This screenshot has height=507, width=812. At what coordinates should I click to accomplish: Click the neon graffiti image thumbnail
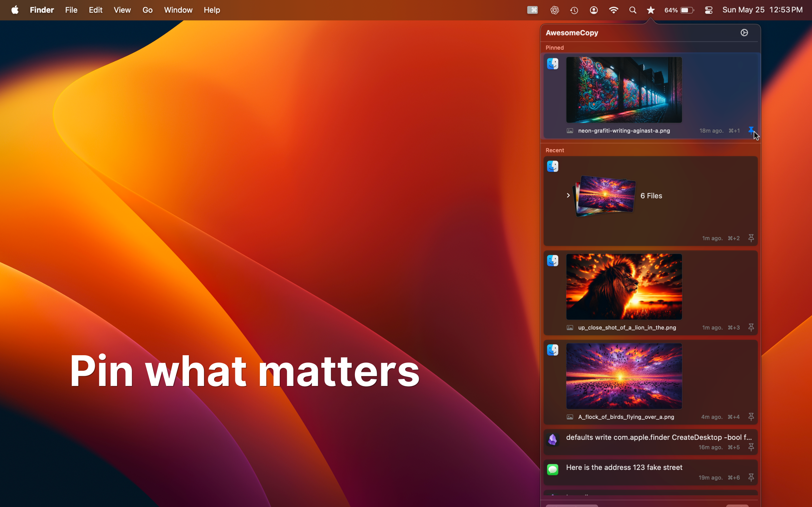point(624,90)
